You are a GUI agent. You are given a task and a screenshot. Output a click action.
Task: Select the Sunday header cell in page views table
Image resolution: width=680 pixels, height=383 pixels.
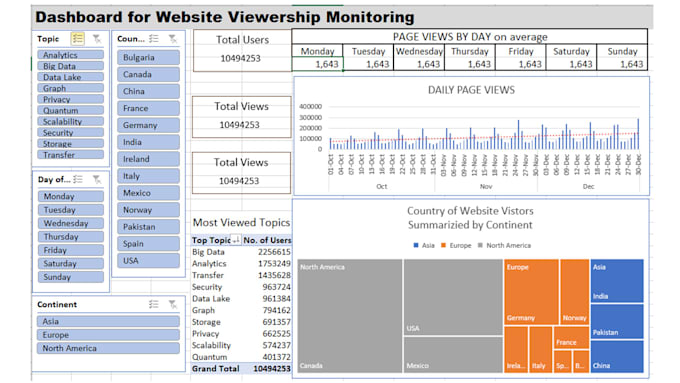click(622, 51)
